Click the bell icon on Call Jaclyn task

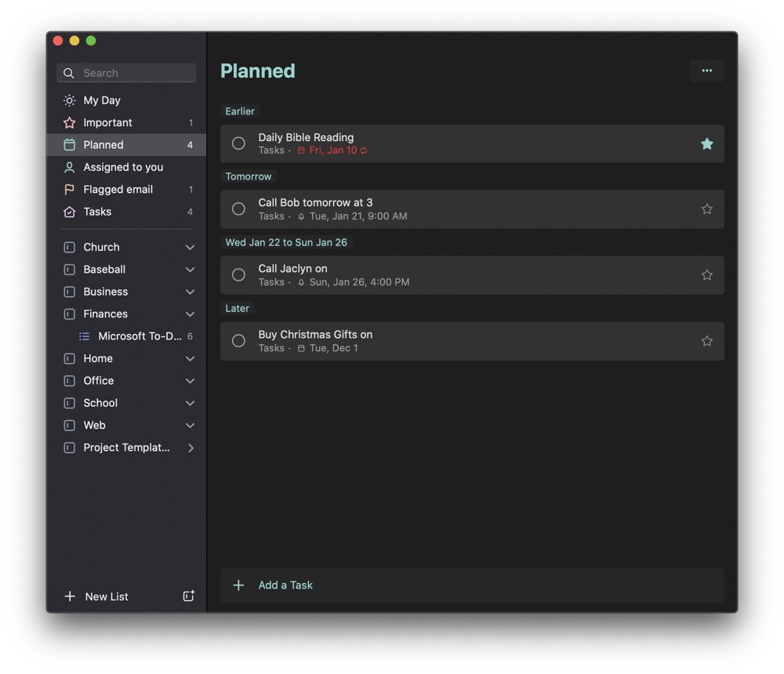[x=301, y=282]
